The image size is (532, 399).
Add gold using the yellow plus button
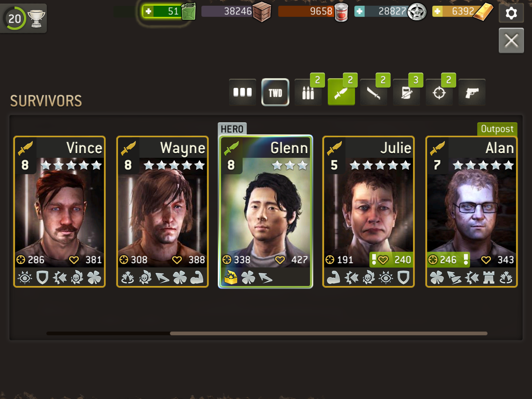[437, 11]
